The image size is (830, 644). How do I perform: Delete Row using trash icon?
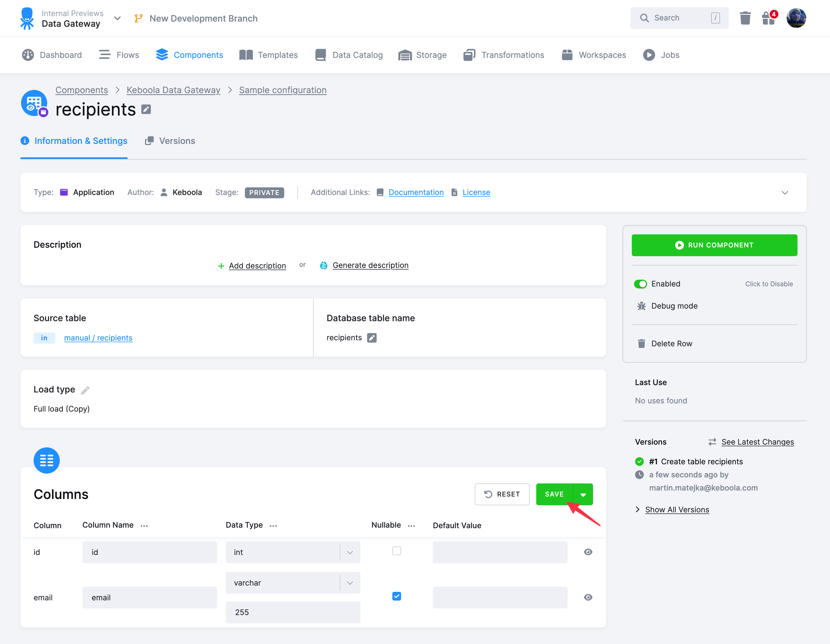642,343
